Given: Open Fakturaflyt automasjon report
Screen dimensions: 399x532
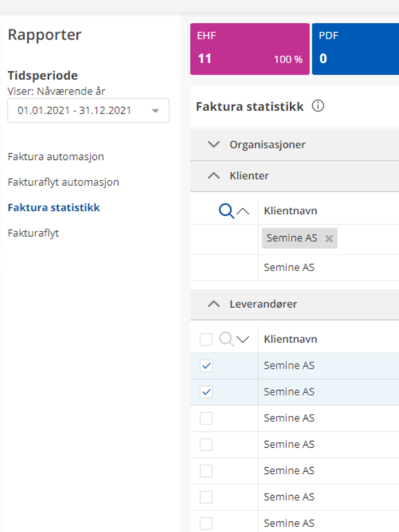Looking at the screenshot, I should pyautogui.click(x=63, y=182).
